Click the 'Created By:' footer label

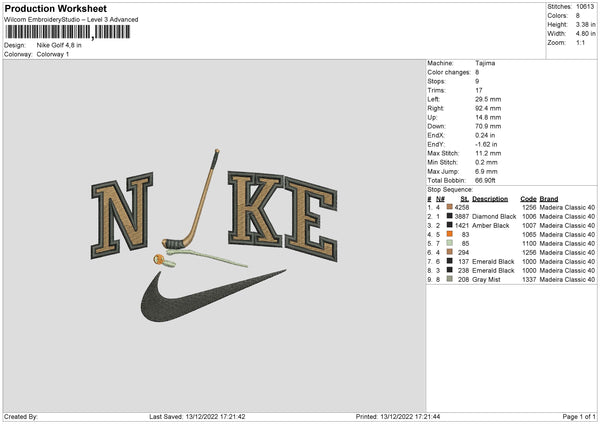[x=21, y=416]
